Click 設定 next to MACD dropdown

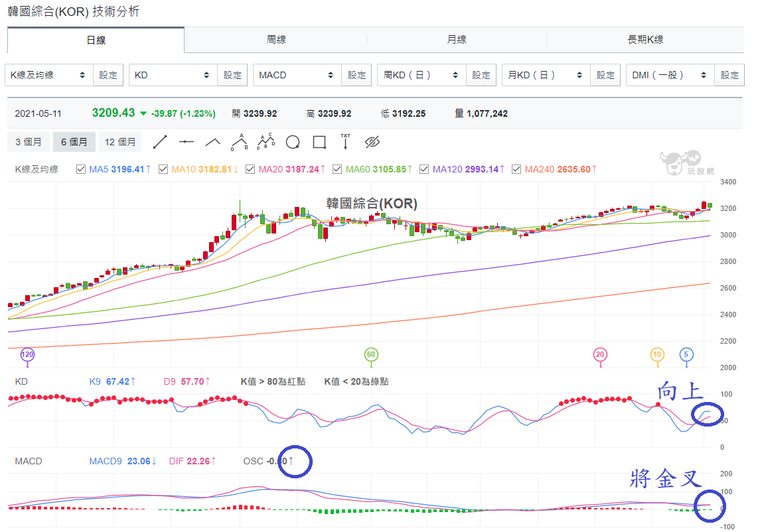[356, 75]
